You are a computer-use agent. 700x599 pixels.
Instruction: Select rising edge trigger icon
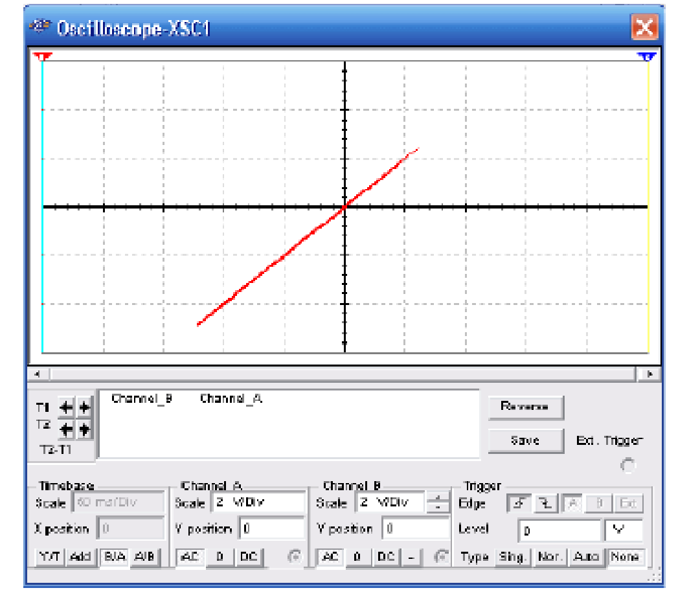[517, 503]
